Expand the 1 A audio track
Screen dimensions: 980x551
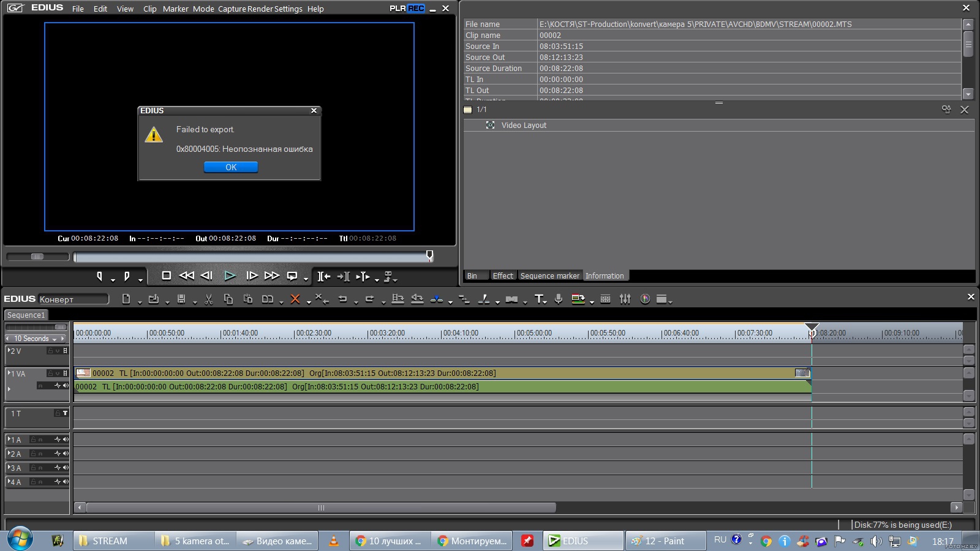(x=9, y=439)
